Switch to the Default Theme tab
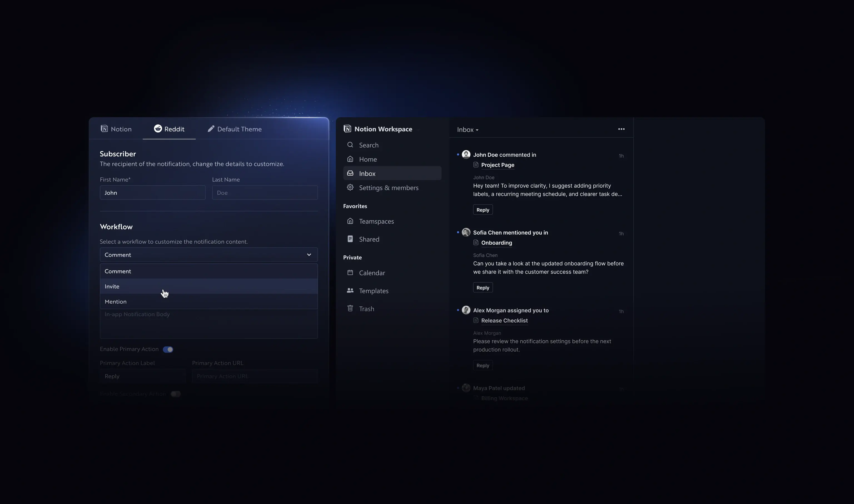This screenshot has height=504, width=854. [x=234, y=129]
